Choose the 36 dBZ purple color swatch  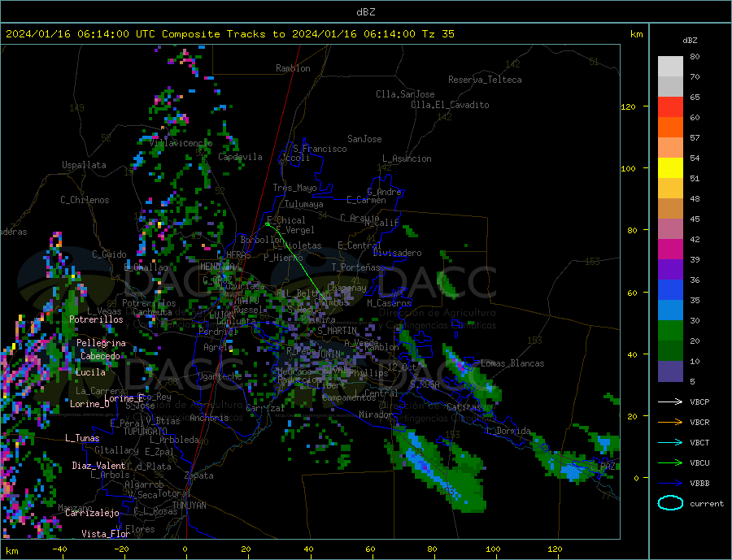coord(670,270)
